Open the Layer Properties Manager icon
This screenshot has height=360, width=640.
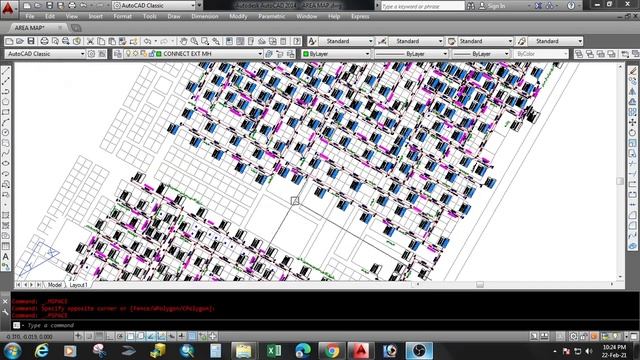118,54
